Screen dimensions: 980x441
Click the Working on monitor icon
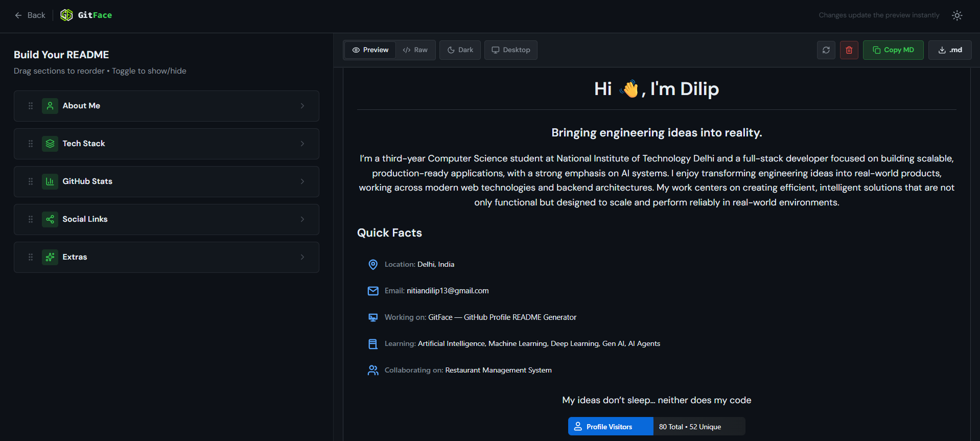[373, 317]
